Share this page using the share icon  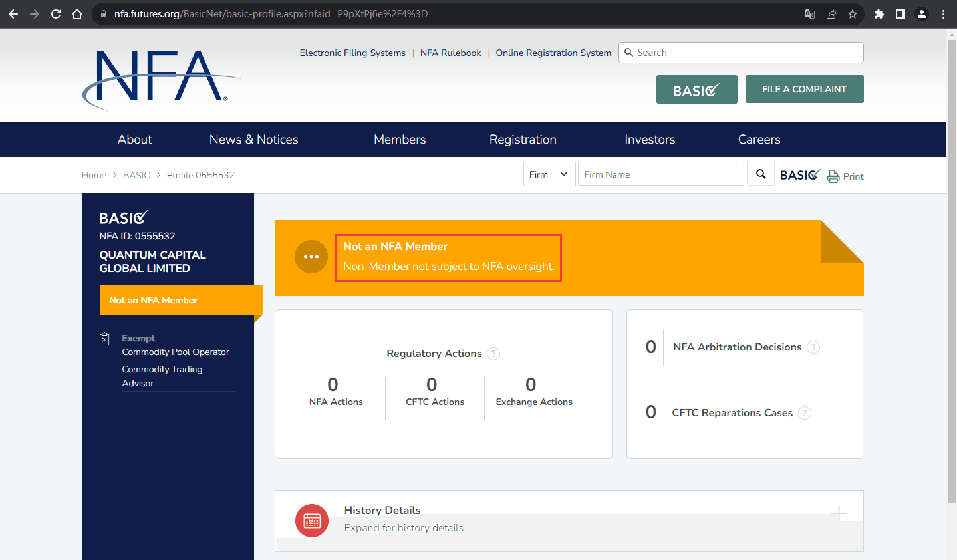pos(831,14)
